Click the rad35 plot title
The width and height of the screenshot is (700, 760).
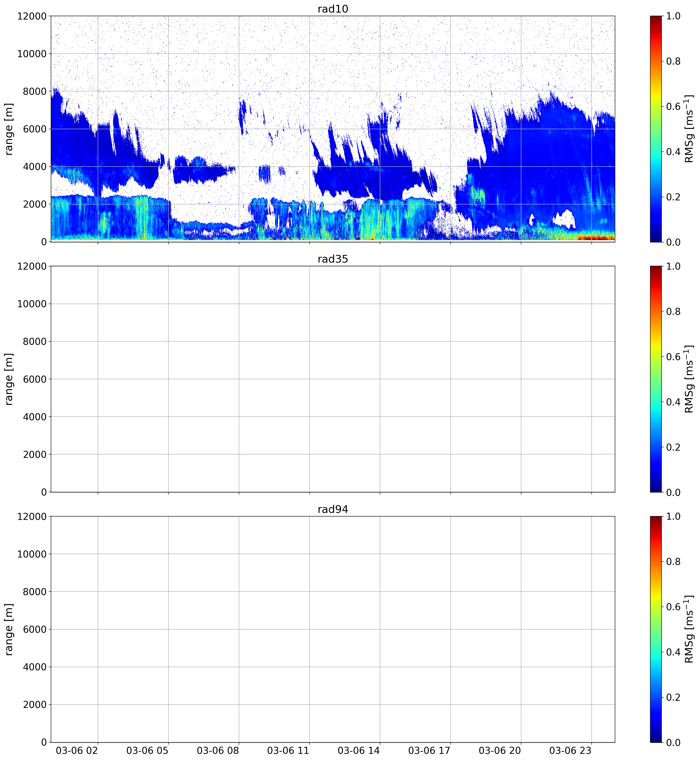click(x=332, y=259)
